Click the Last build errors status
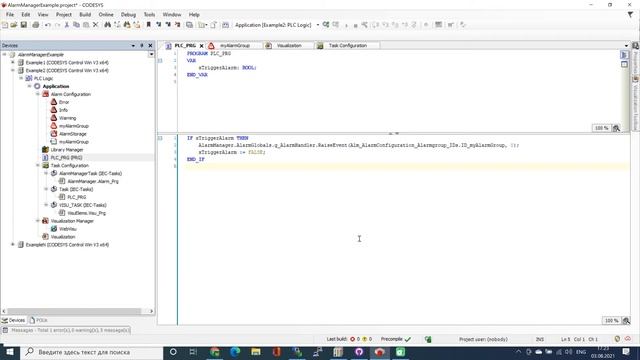This screenshot has width=640, height=360. pyautogui.click(x=354, y=339)
